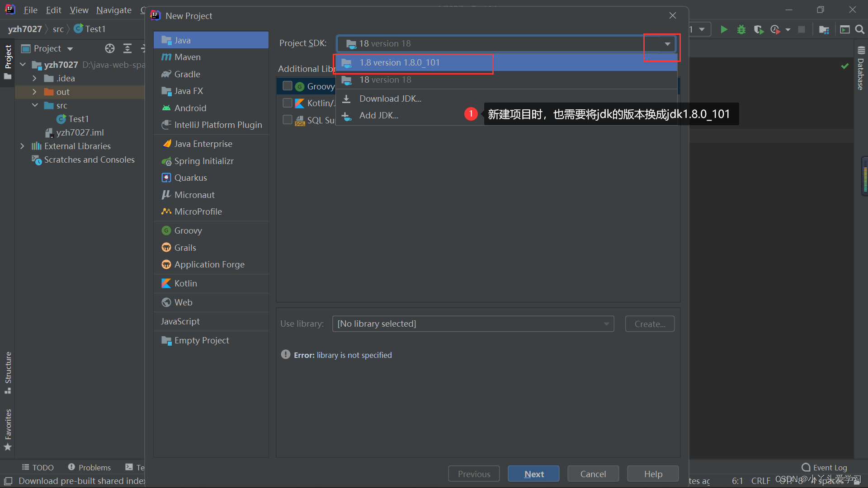Enable Kotlin/JVM library checkbox
868x488 pixels.
click(288, 103)
